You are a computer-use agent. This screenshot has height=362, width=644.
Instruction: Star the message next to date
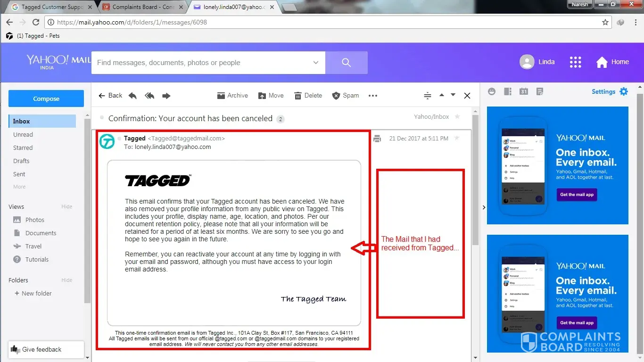point(456,138)
